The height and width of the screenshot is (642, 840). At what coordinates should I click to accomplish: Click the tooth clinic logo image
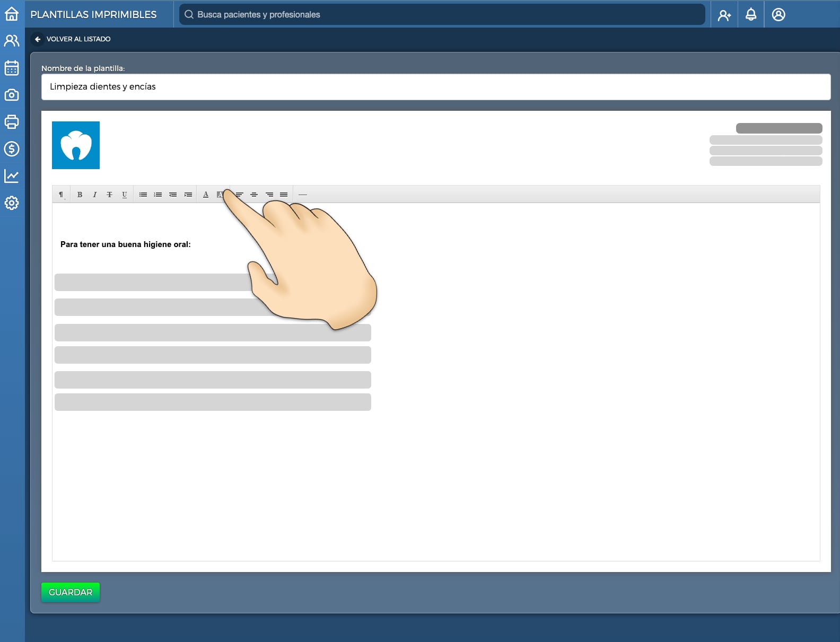click(x=76, y=145)
